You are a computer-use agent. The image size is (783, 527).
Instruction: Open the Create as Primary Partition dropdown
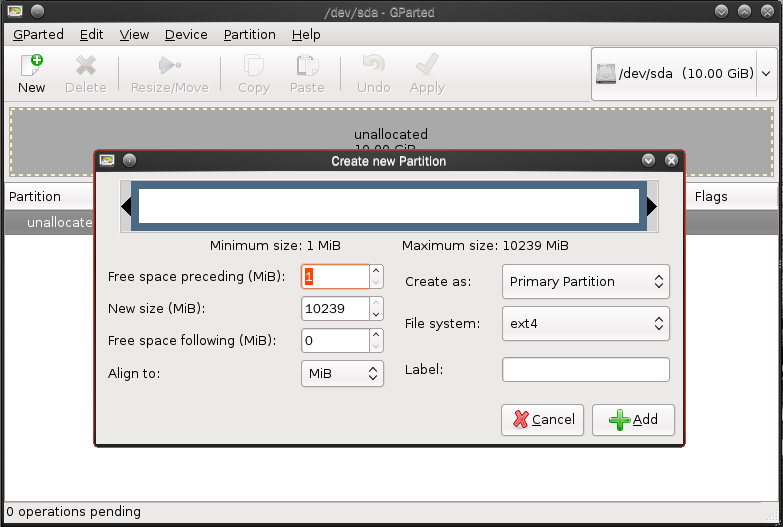(x=586, y=282)
